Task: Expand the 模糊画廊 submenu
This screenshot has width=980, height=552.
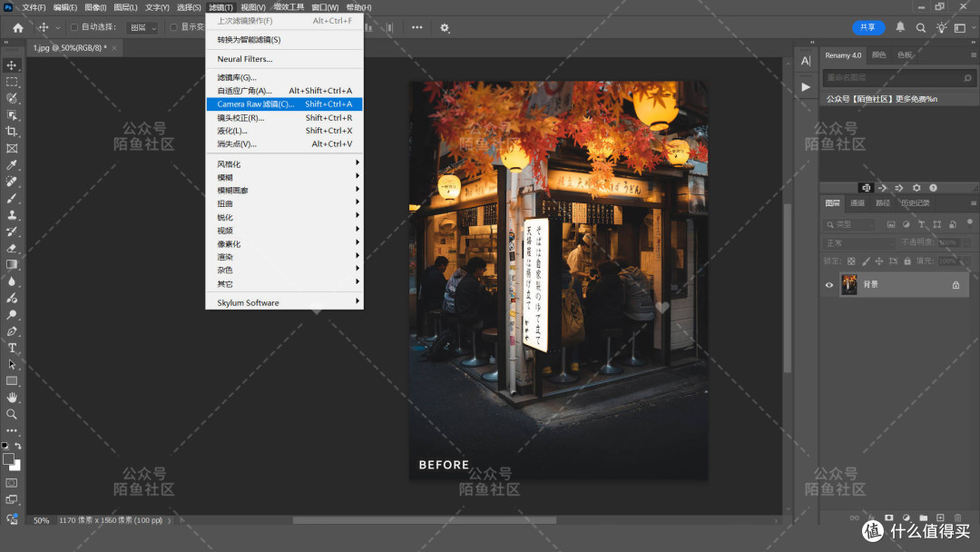Action: [284, 190]
